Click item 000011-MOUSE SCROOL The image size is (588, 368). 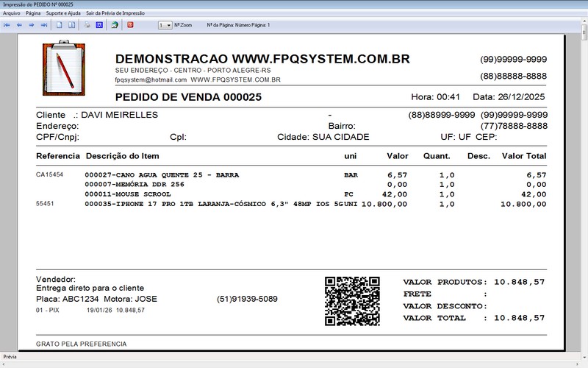point(127,194)
